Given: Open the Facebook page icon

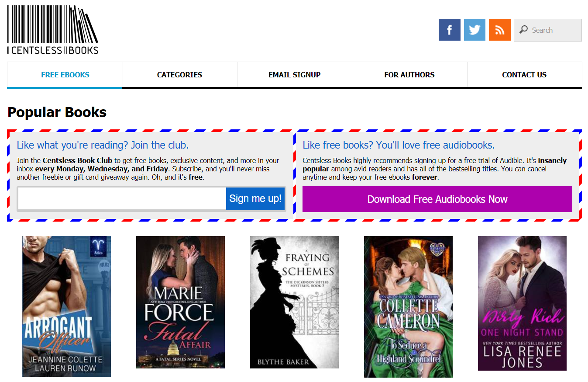Looking at the screenshot, I should click(x=449, y=30).
